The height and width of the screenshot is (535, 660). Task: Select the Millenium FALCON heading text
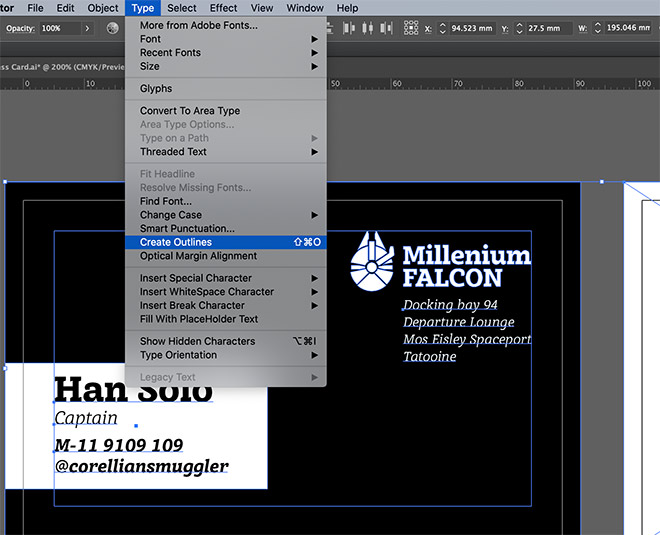point(466,266)
